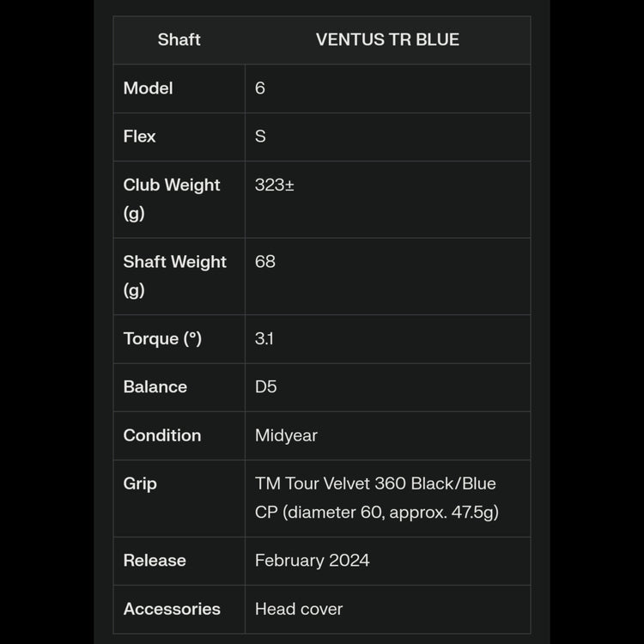
Task: Select the VENTUS TR BLUE header cell
Action: 387,39
